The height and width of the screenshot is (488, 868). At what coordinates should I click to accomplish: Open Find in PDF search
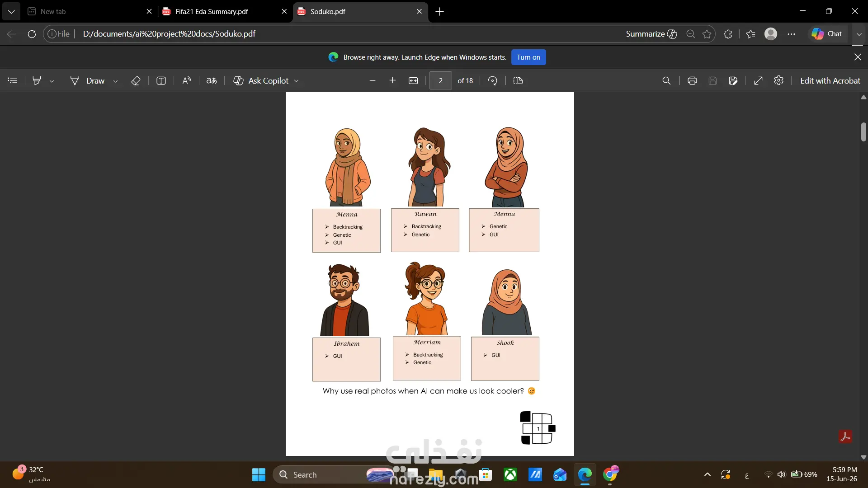666,80
